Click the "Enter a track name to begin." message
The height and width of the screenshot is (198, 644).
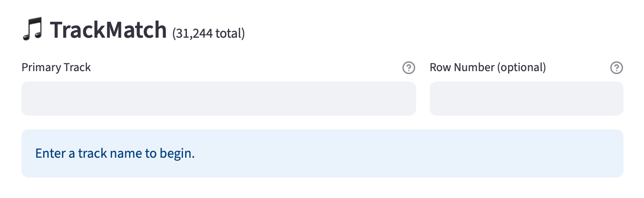pyautogui.click(x=115, y=153)
